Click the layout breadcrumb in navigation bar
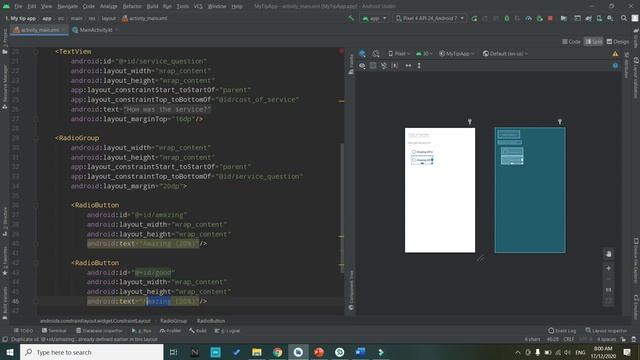Screen dimensions: 640x360 click(109, 18)
